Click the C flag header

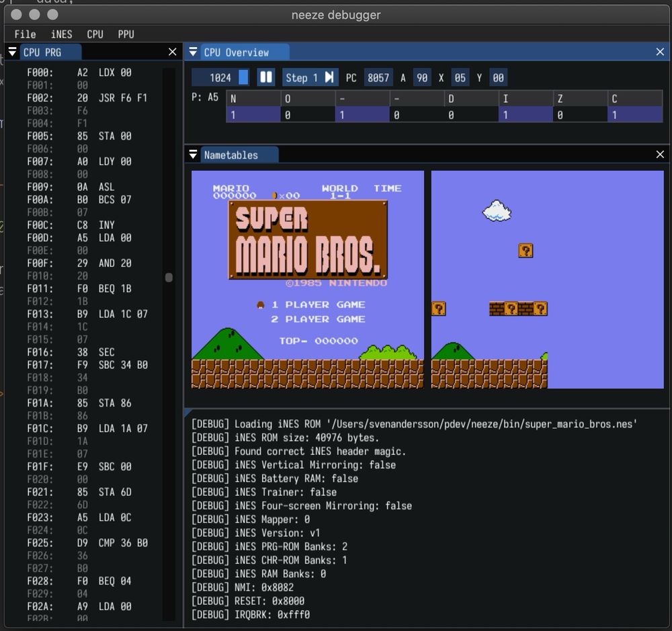[635, 99]
